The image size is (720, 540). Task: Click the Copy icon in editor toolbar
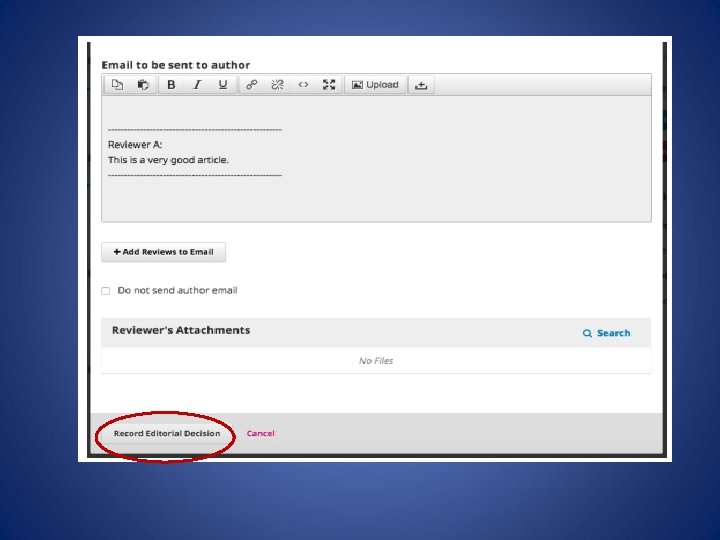118,85
